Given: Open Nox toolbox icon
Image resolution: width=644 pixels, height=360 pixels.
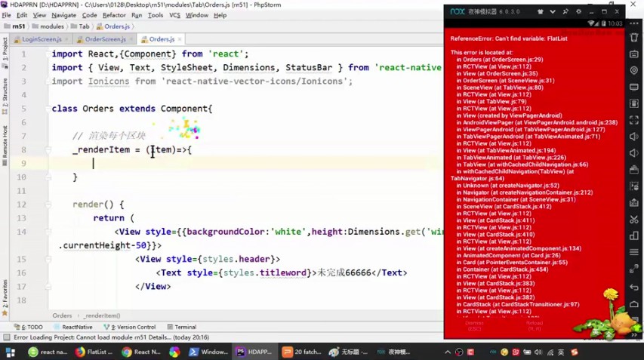Looking at the screenshot, I should 633,170.
